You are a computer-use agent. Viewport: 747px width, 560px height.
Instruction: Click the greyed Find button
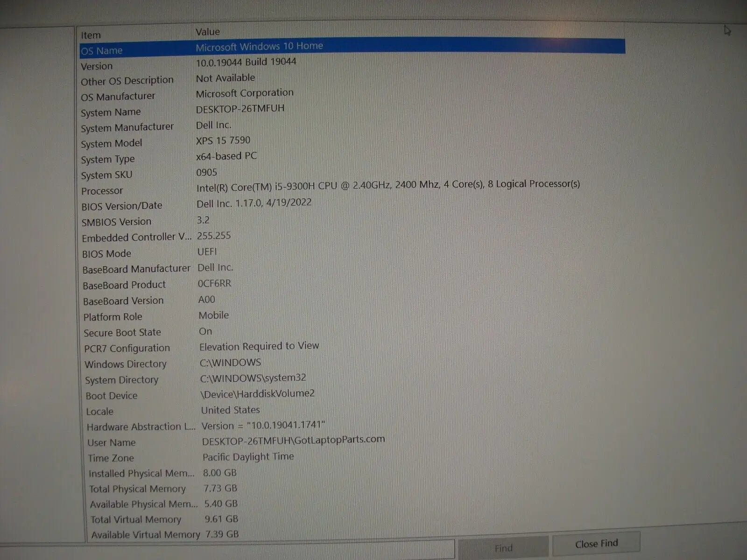point(503,548)
